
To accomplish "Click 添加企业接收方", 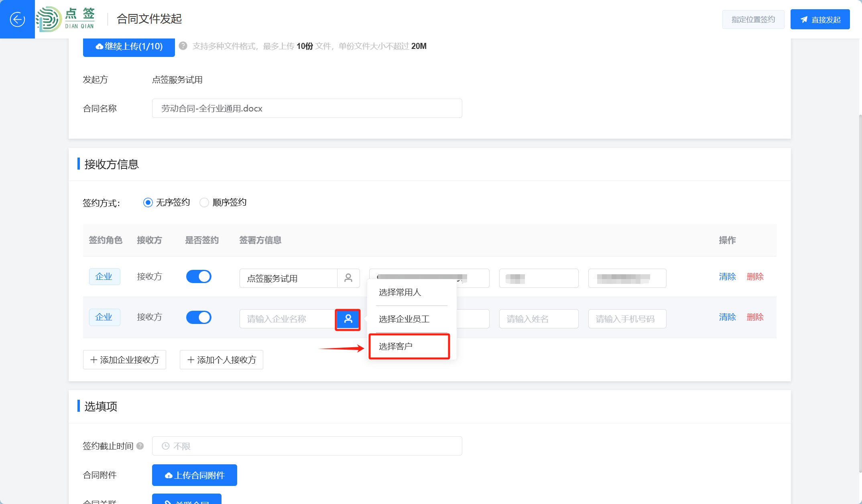I will [x=124, y=360].
